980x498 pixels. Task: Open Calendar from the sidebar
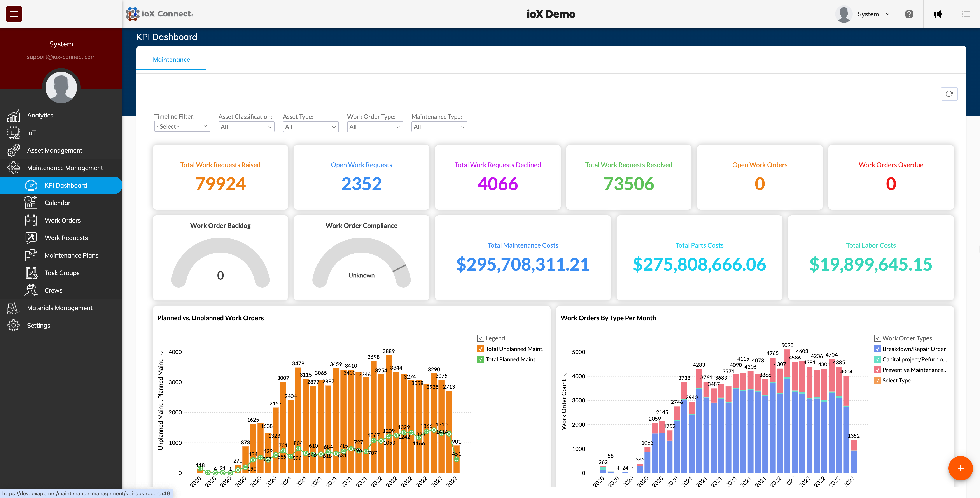coord(58,203)
